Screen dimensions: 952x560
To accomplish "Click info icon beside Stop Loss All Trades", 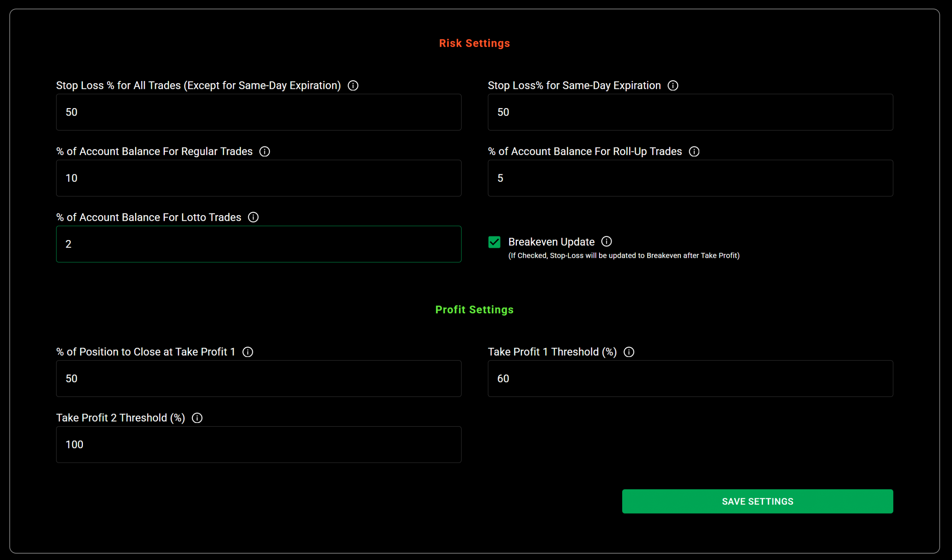I will click(x=353, y=86).
